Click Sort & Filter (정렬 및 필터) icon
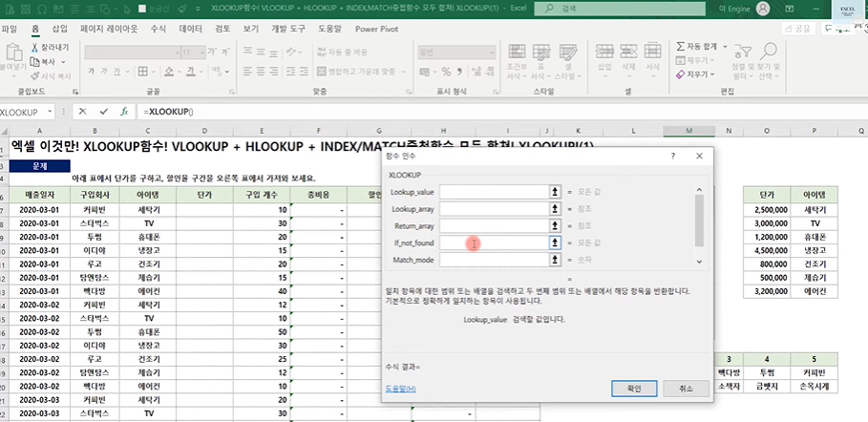Screen dimensions: 868x422 click(x=742, y=52)
